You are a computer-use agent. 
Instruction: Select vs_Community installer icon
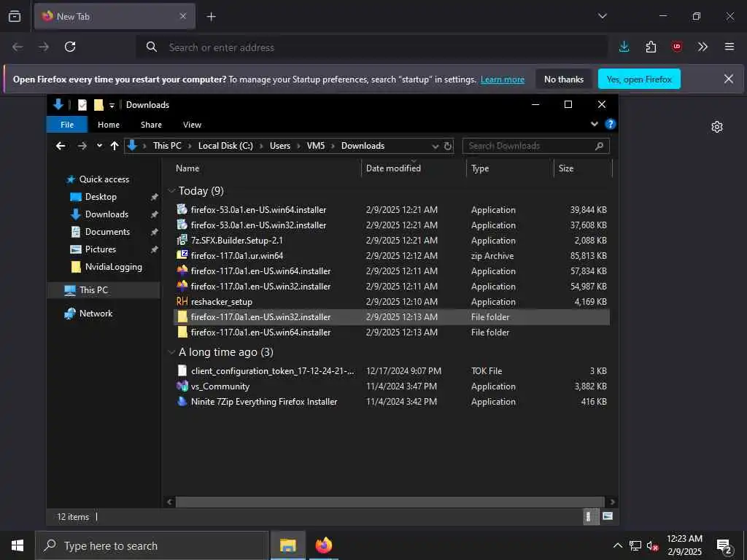click(182, 386)
